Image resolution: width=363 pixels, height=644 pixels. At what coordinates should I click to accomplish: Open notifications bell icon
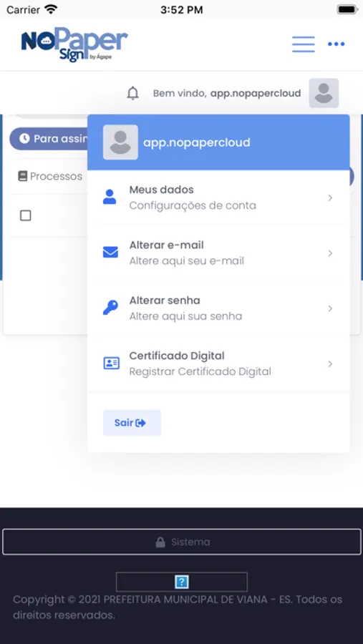132,93
